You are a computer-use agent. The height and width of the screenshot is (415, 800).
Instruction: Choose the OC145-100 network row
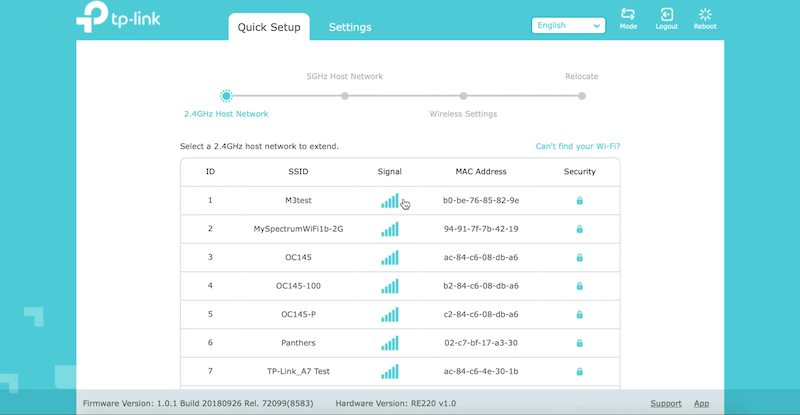click(x=298, y=286)
